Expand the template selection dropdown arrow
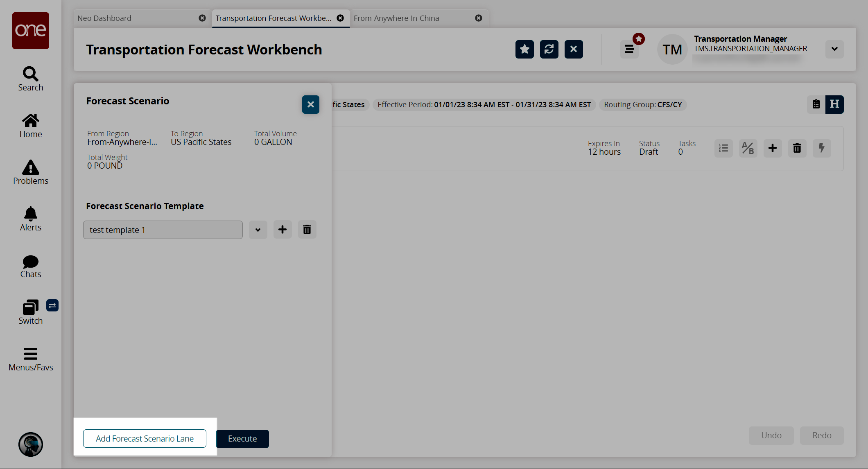The image size is (868, 469). (258, 230)
